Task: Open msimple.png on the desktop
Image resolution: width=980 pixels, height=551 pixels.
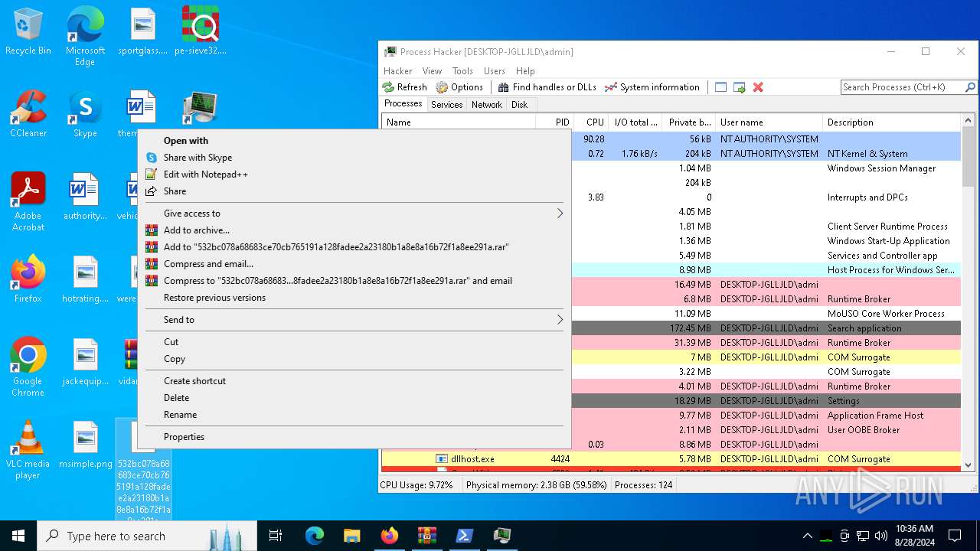Action: click(85, 445)
